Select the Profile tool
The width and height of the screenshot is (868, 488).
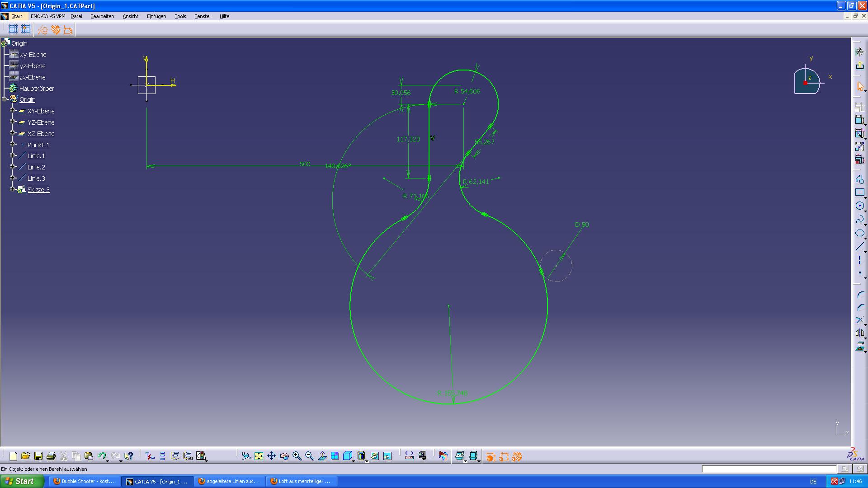click(x=859, y=179)
